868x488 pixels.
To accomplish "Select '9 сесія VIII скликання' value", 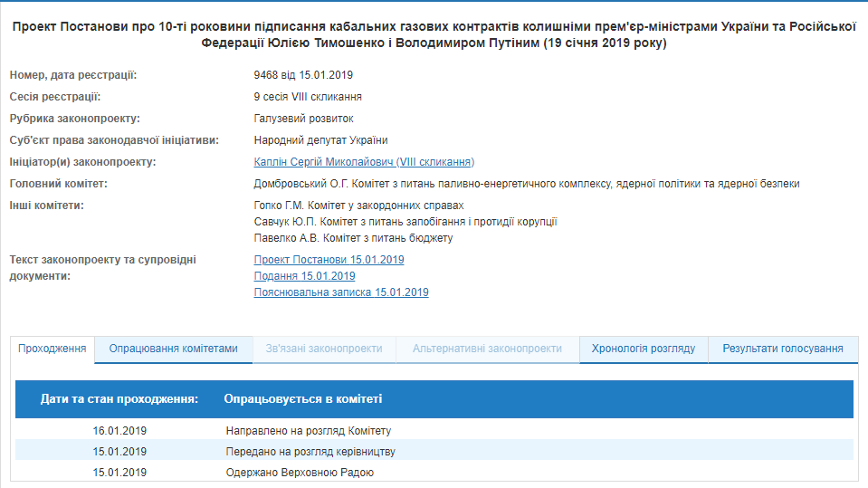I will [x=308, y=97].
